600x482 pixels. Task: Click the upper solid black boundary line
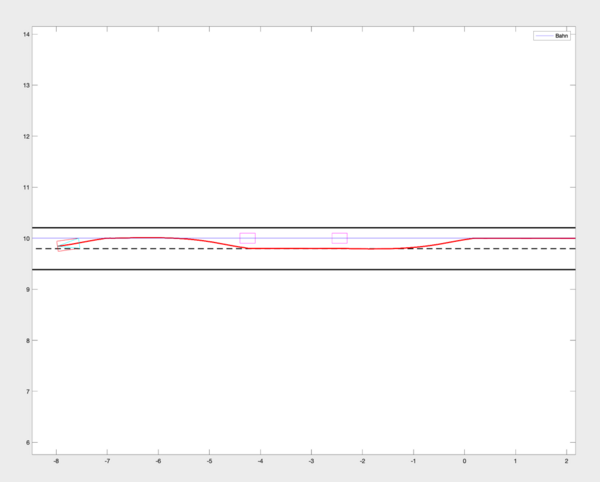tap(300, 228)
